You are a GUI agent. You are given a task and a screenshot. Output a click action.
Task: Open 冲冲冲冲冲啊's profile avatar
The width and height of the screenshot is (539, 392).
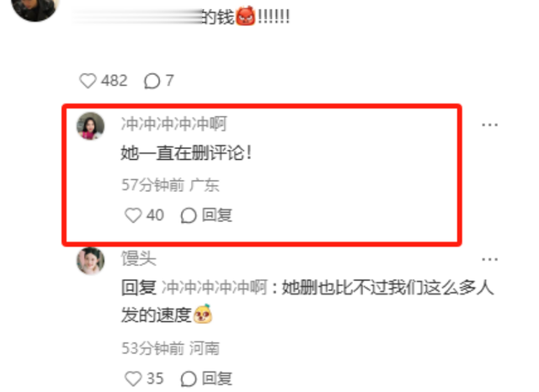pos(90,126)
